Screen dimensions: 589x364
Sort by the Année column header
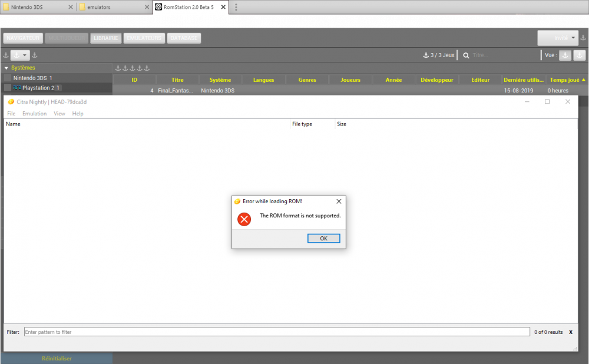(393, 80)
